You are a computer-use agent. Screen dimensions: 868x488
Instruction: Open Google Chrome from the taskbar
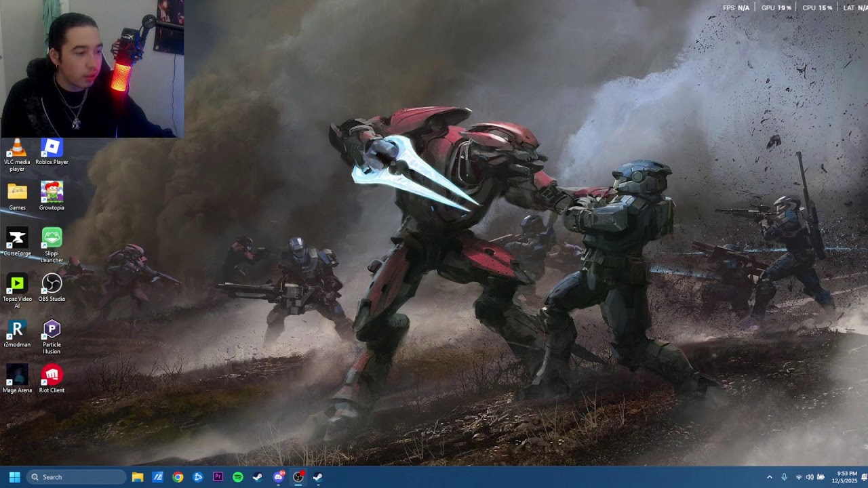click(178, 477)
